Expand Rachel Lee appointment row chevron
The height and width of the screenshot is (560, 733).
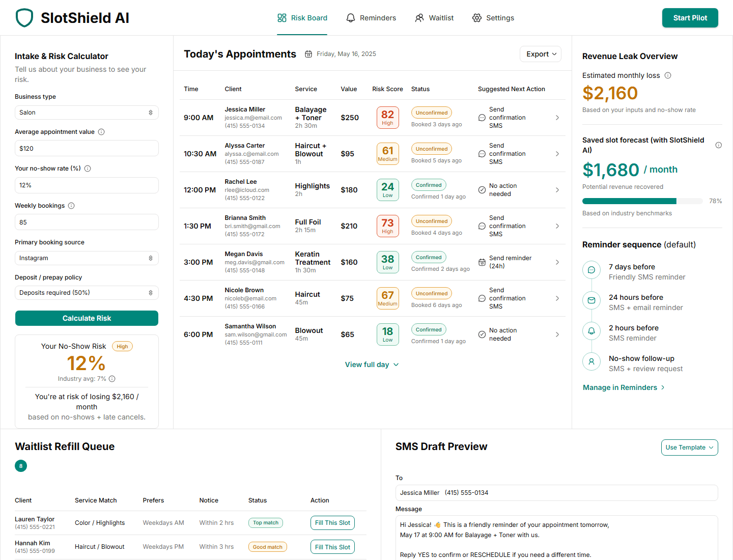(x=557, y=190)
